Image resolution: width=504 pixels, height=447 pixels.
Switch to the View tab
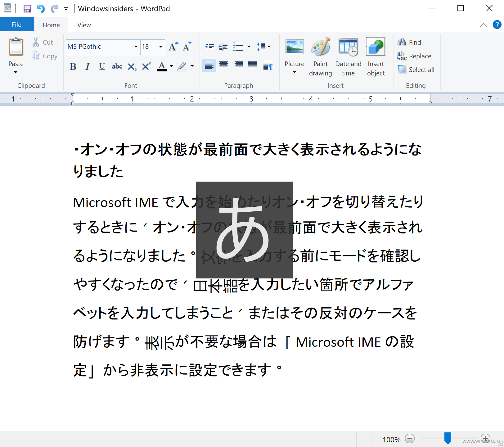(x=84, y=25)
